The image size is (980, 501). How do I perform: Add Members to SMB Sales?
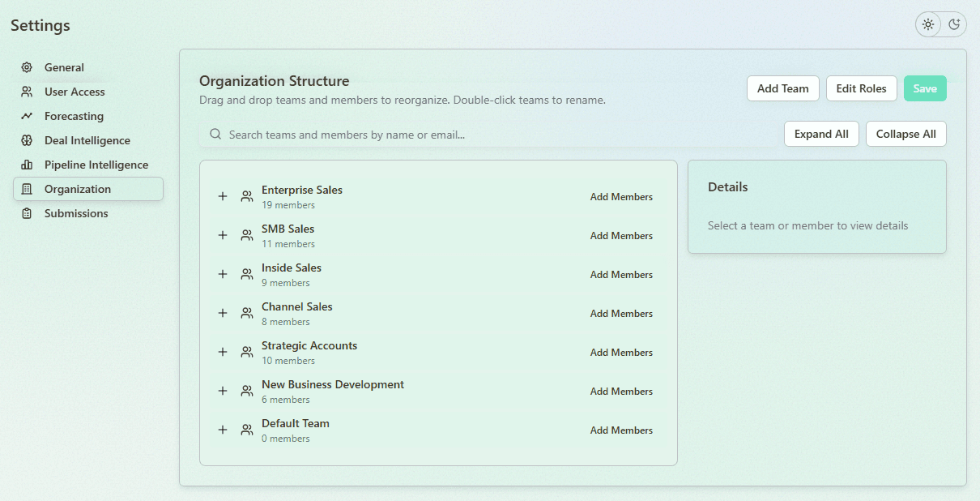click(621, 235)
